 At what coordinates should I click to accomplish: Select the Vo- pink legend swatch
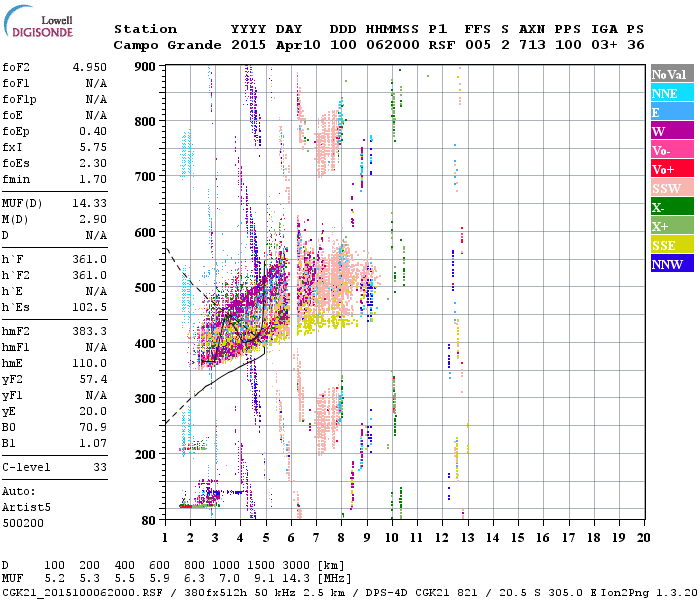point(672,150)
